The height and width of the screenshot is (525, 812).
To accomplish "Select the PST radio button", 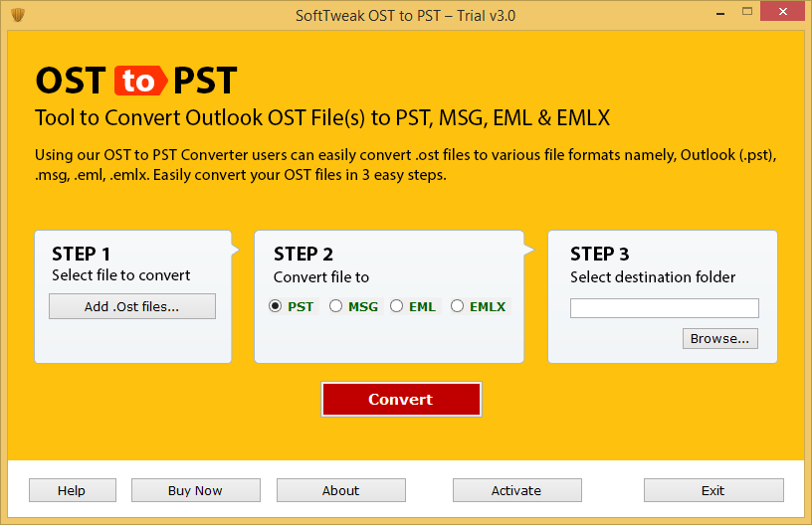I will pos(275,306).
